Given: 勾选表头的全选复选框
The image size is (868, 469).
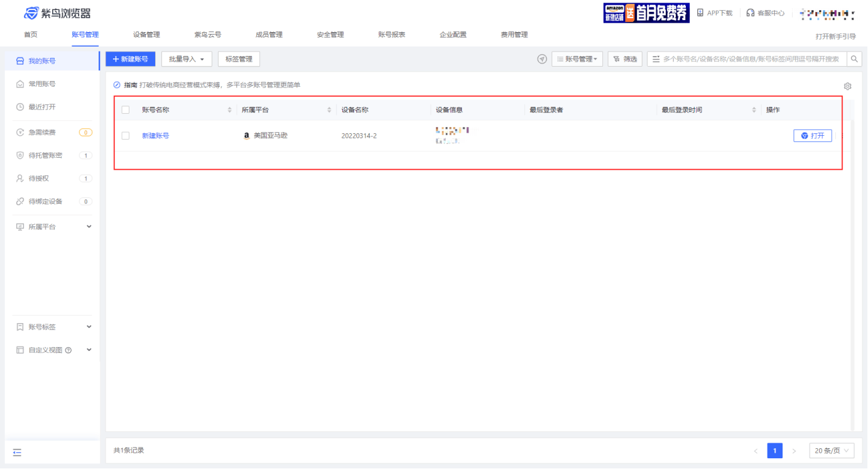Looking at the screenshot, I should click(124, 109).
